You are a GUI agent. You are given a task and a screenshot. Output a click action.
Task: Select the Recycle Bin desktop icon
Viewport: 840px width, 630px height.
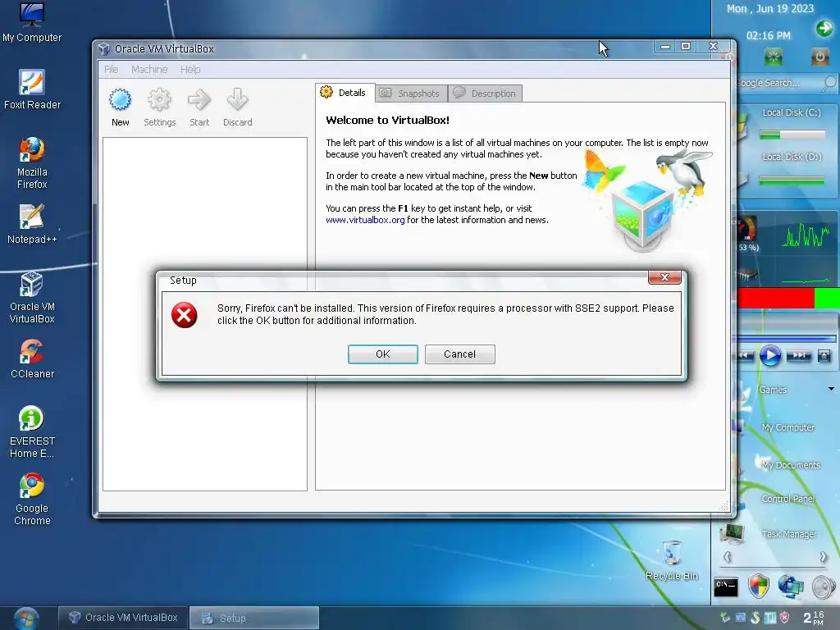point(672,560)
